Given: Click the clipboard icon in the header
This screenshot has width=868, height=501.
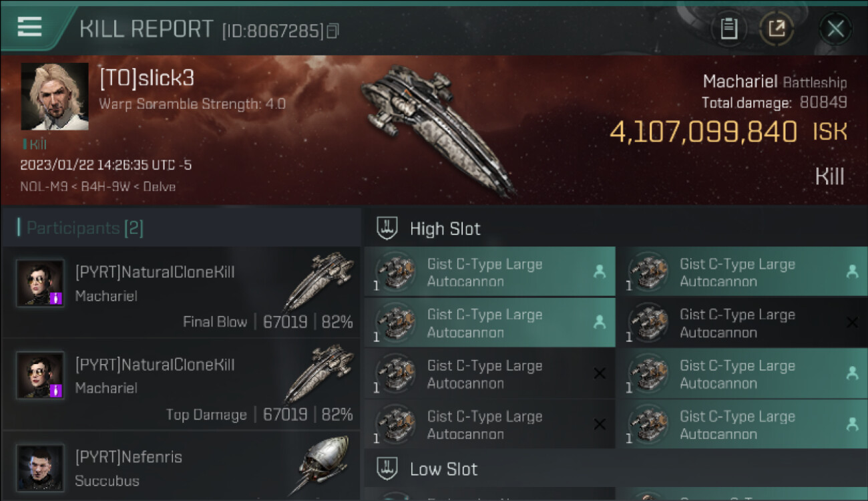Looking at the screenshot, I should pyautogui.click(x=728, y=29).
